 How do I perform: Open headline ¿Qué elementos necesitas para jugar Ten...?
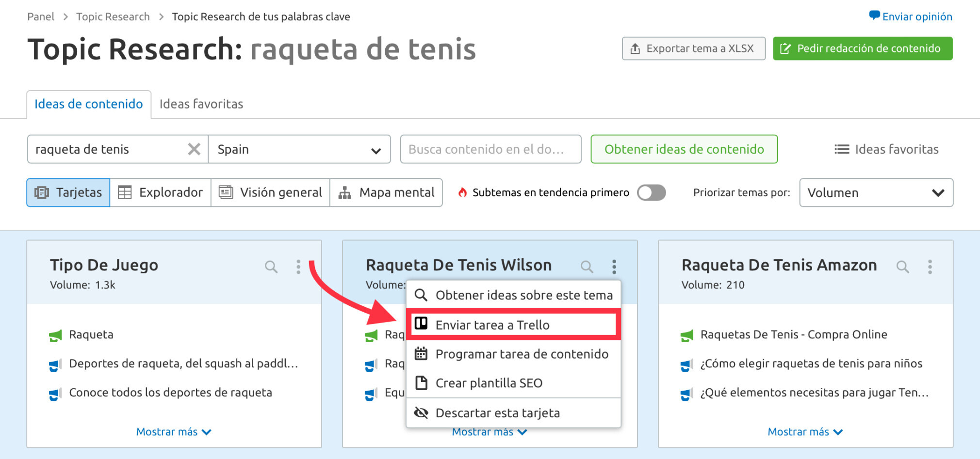(815, 393)
